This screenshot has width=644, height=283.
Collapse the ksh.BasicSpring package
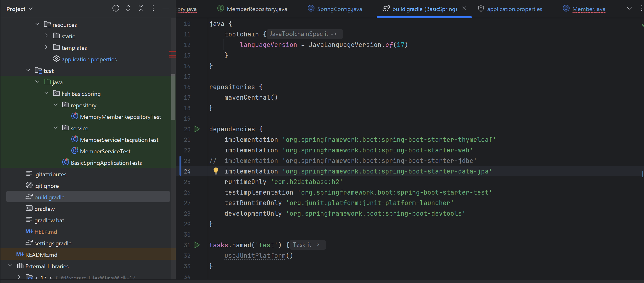[x=46, y=93]
